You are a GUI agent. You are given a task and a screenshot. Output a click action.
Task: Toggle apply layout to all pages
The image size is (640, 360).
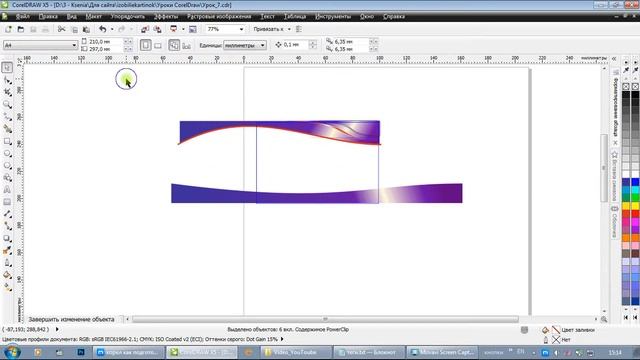coord(174,45)
